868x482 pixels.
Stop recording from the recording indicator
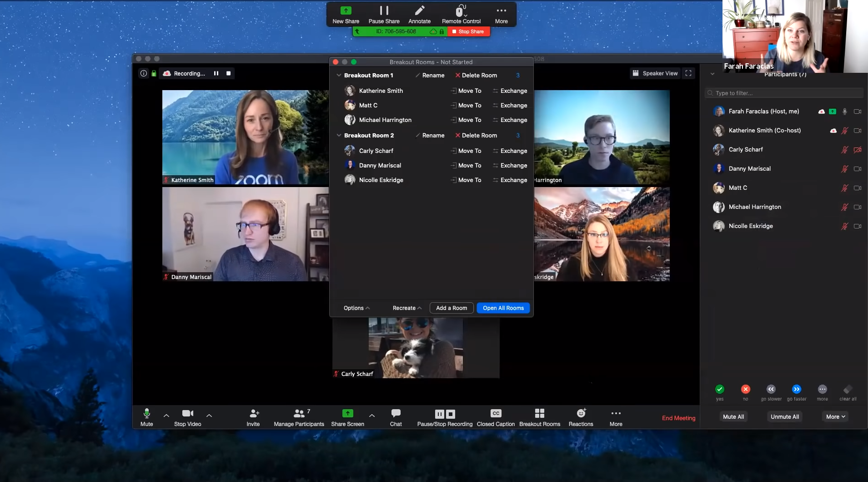click(229, 73)
